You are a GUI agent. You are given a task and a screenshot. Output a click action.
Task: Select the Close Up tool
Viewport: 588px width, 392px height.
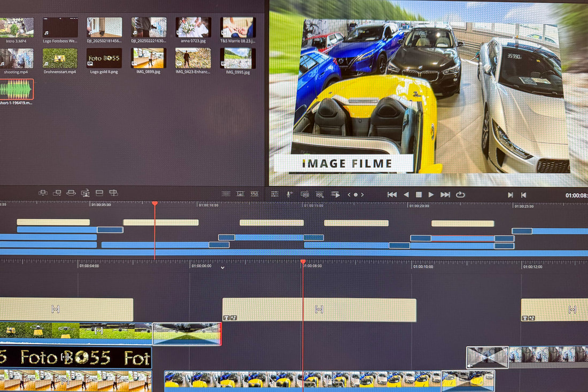click(84, 193)
